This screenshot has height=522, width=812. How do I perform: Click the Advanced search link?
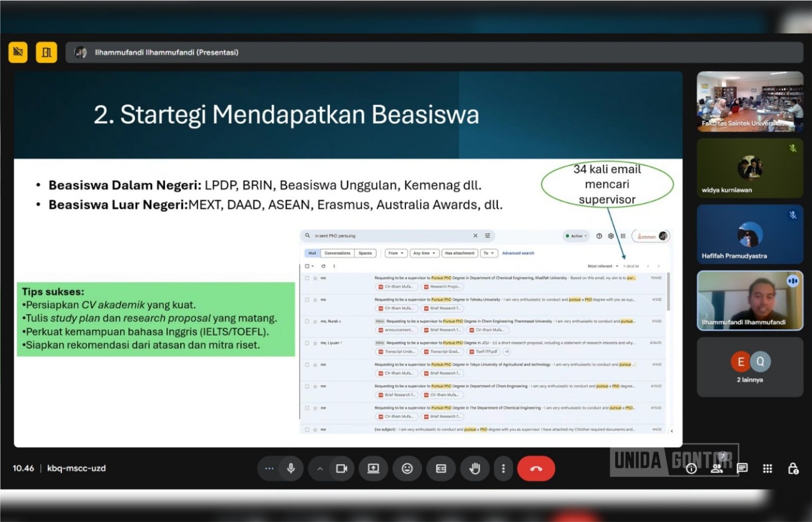click(x=518, y=253)
